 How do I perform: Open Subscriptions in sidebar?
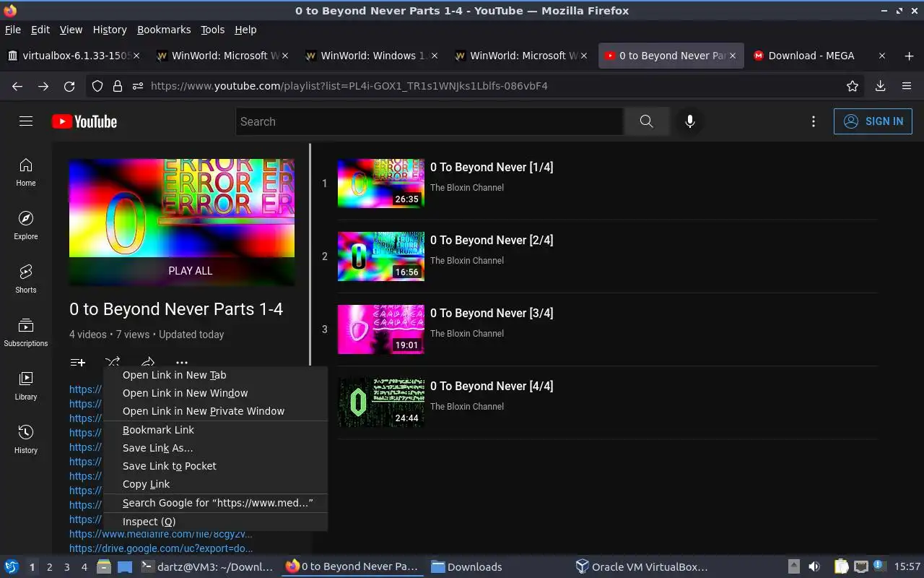[x=26, y=333]
